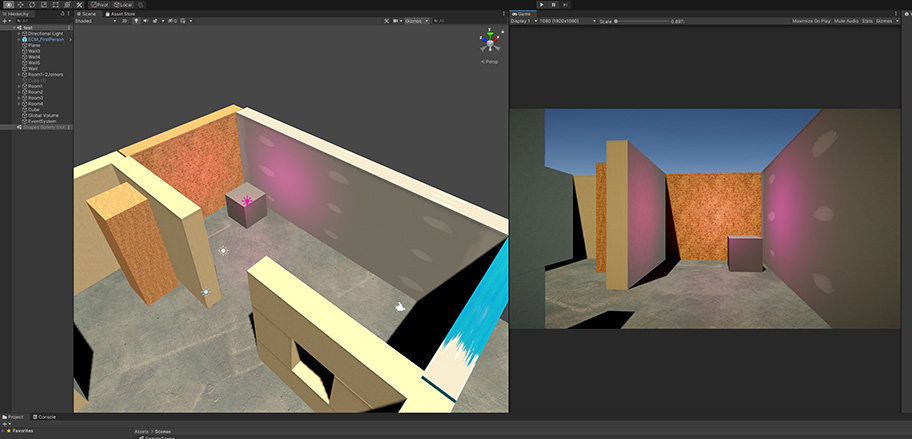The height and width of the screenshot is (439, 912).
Task: Open the Scene Gizmos dropdown
Action: [x=417, y=21]
